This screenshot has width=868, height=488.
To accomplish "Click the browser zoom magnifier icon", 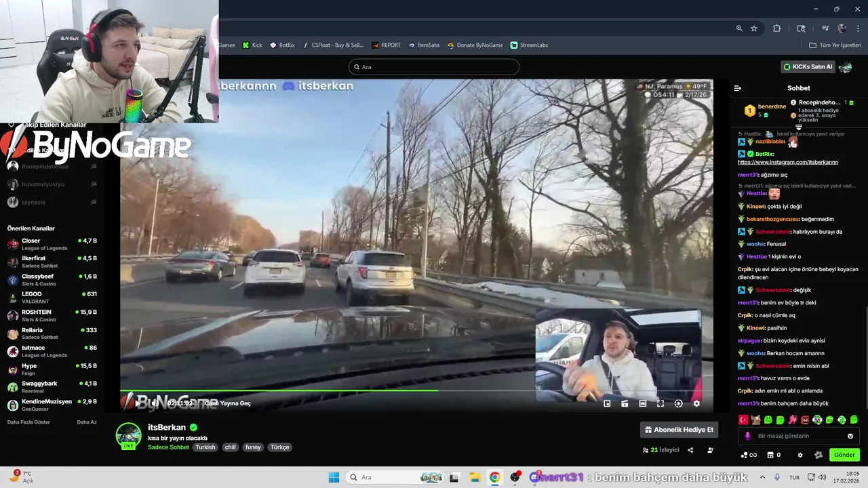I will pos(739,28).
